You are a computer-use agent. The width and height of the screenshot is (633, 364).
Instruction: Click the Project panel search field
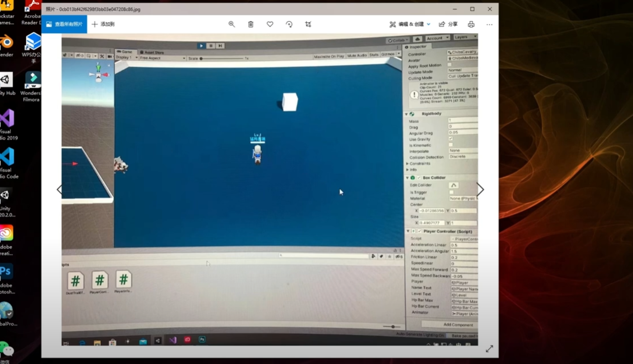324,256
